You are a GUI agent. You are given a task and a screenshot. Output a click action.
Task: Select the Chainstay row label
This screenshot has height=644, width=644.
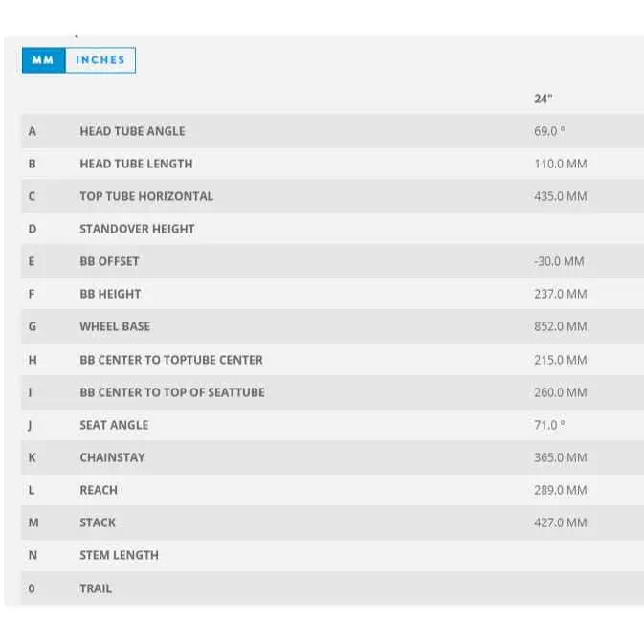[112, 457]
